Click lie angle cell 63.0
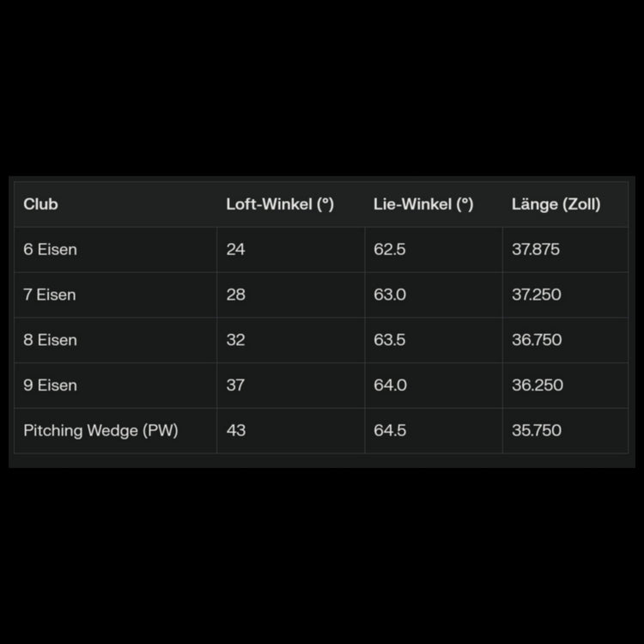Viewport: 644px width, 644px height. pos(390,295)
